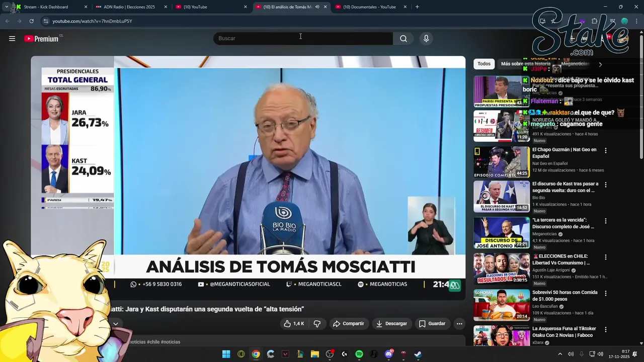Open Windows Start menu
Viewport: 644px width, 362px height.
226,354
